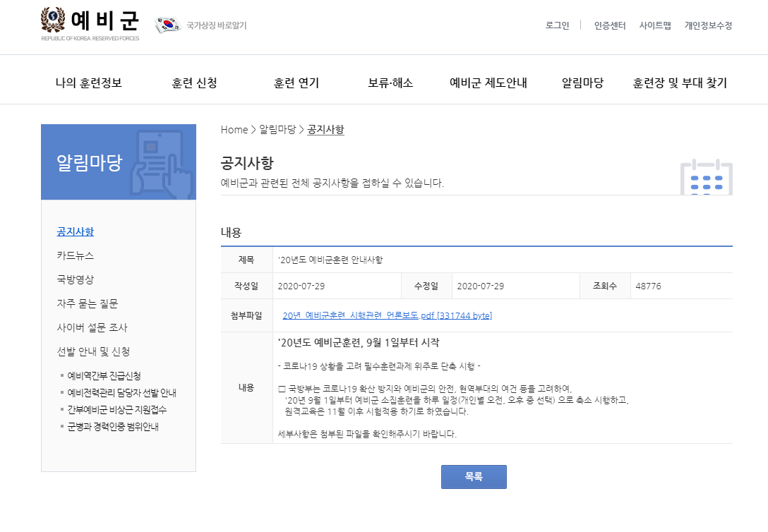Click the 목록 button
Viewport: 768px width, 532px height.
(x=474, y=477)
